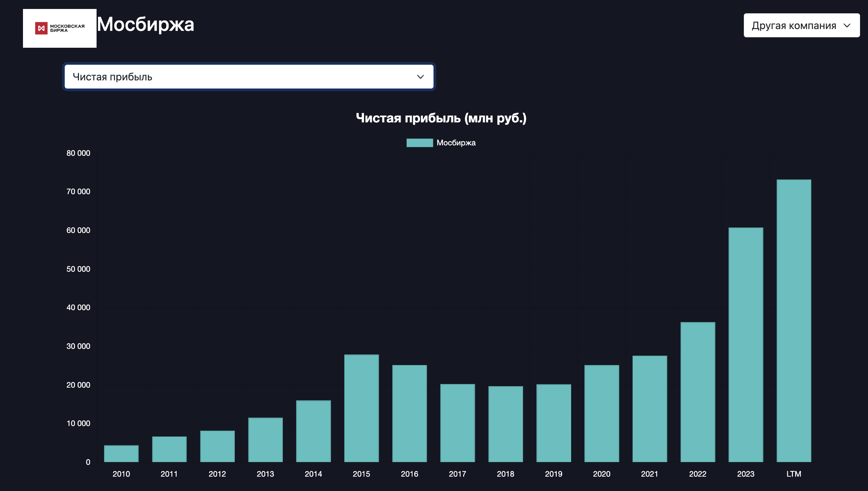Click the '10 000' y-axis label
The height and width of the screenshot is (491, 868).
(78, 424)
